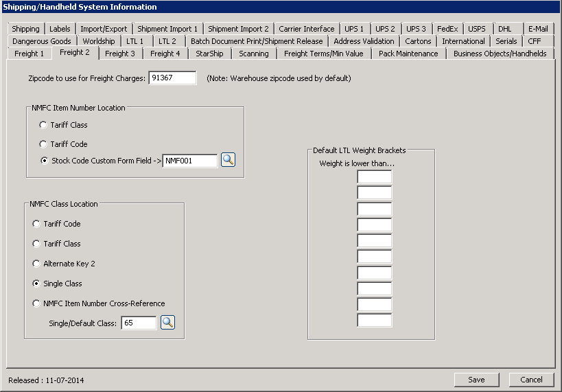Click the Zipcode for Freight Charges field
Screen dimensions: 562x392
click(172, 78)
